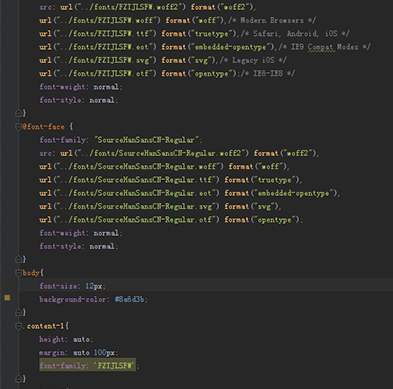
Task: Click the Legacy iOS comment
Action: (x=253, y=60)
